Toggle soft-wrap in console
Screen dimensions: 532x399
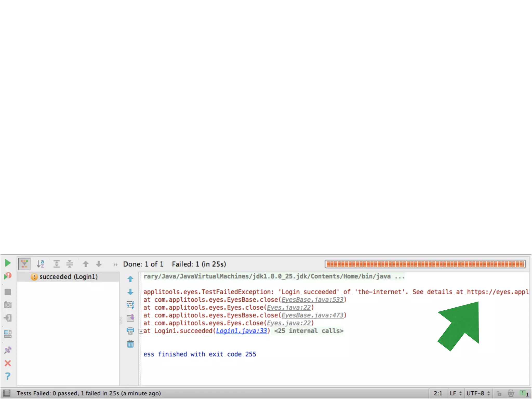(x=130, y=305)
